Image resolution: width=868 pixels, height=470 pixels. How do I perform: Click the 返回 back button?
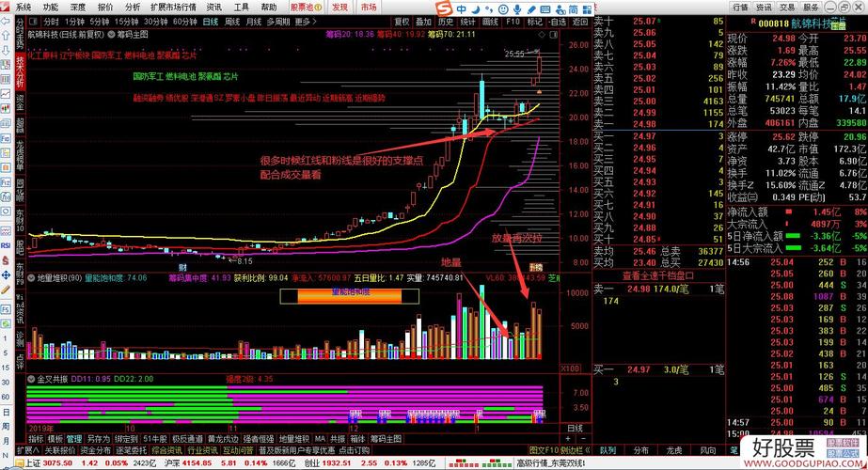(579, 22)
